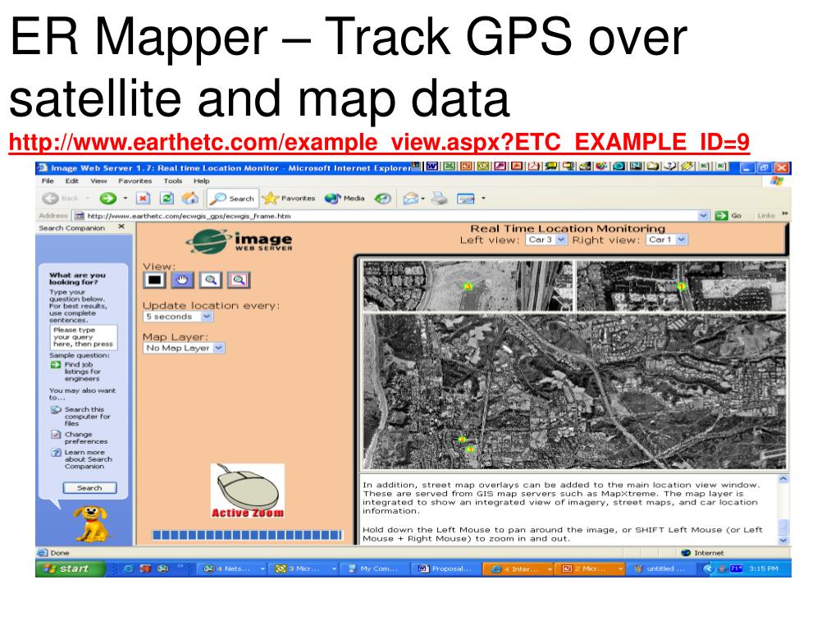Open the Favorites menu
840x630 pixels.
click(x=135, y=181)
